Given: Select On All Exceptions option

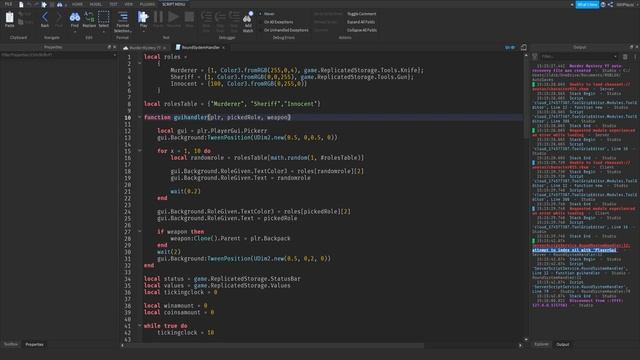Looking at the screenshot, I should 276,22.
